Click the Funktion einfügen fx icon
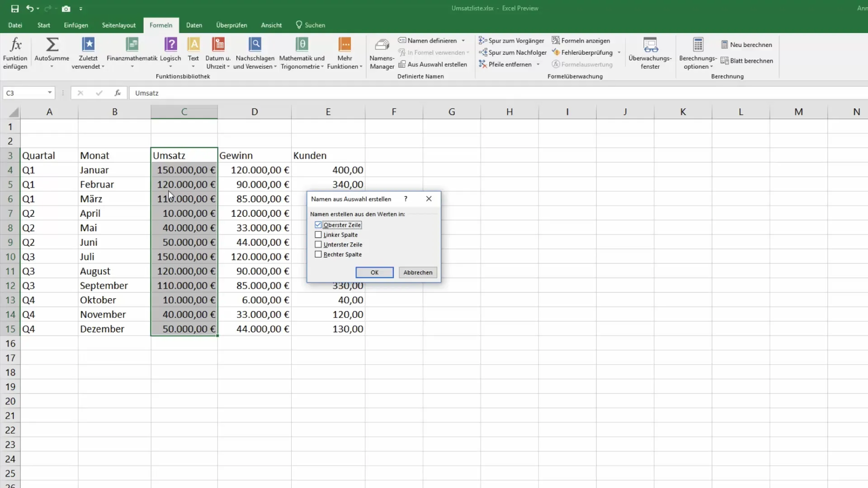The height and width of the screenshot is (488, 868). [15, 45]
